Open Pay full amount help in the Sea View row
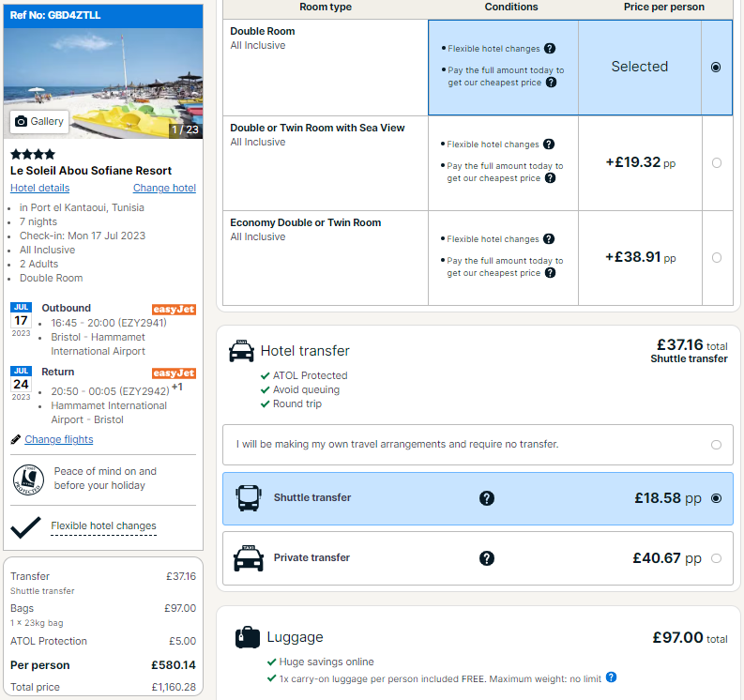744x700 pixels. 550,178
